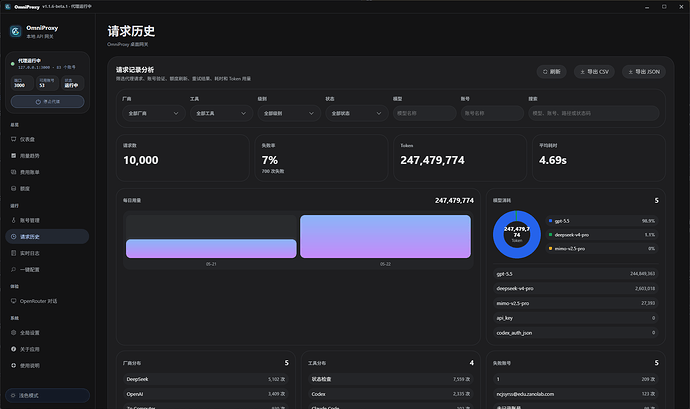
Task: Open the 全部状态 status dropdown
Action: tap(357, 113)
